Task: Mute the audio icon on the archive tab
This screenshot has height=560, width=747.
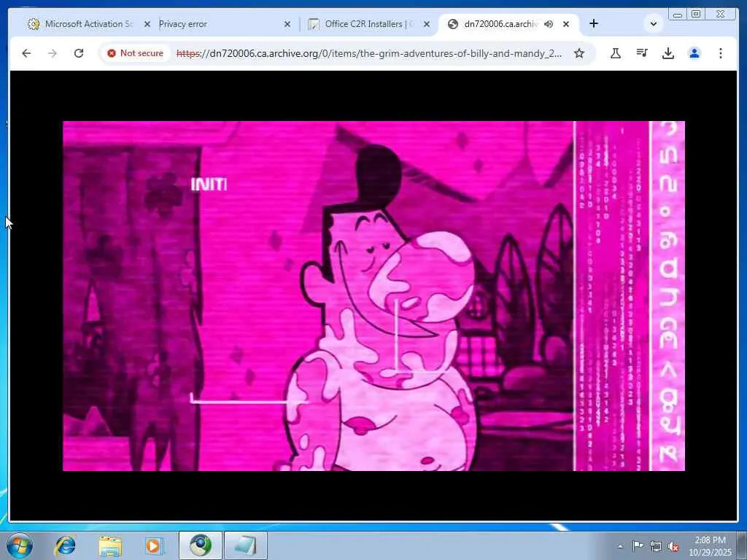Action: pos(549,24)
